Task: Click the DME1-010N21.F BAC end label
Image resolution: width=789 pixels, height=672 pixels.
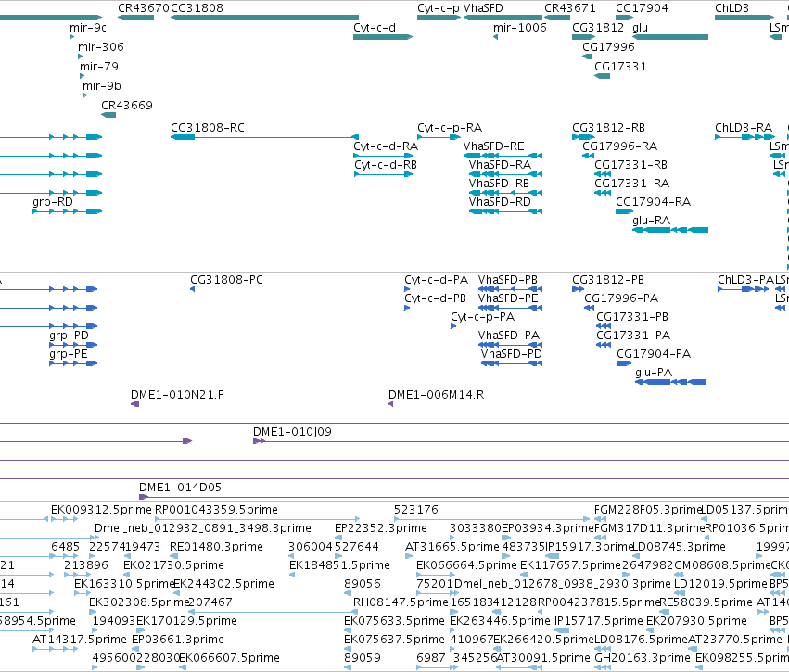Action: tap(176, 395)
